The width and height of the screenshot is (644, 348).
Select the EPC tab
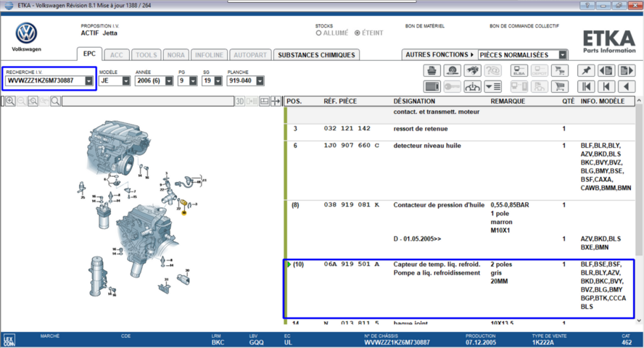89,54
